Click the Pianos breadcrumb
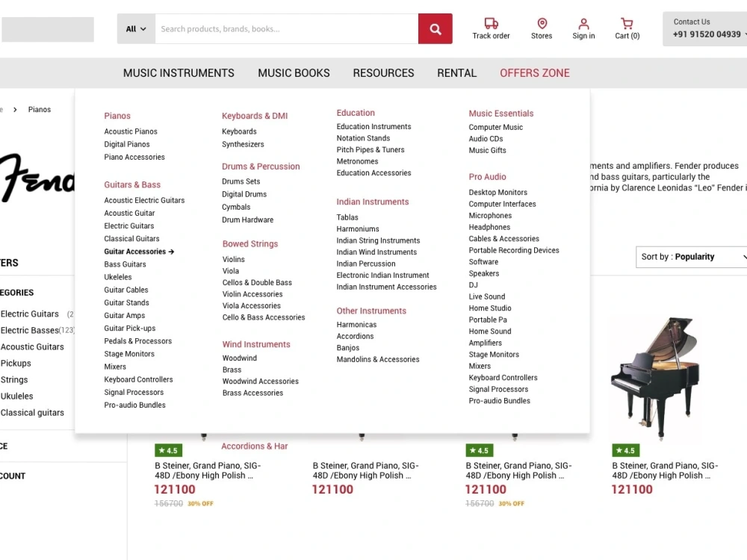The height and width of the screenshot is (560, 747). tap(40, 110)
